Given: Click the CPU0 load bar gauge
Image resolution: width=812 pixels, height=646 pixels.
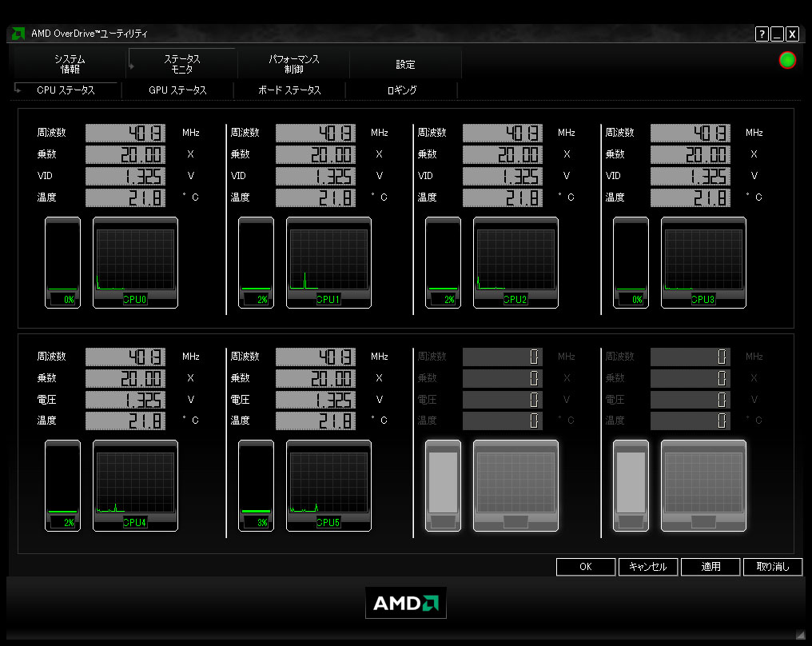Looking at the screenshot, I should click(62, 263).
